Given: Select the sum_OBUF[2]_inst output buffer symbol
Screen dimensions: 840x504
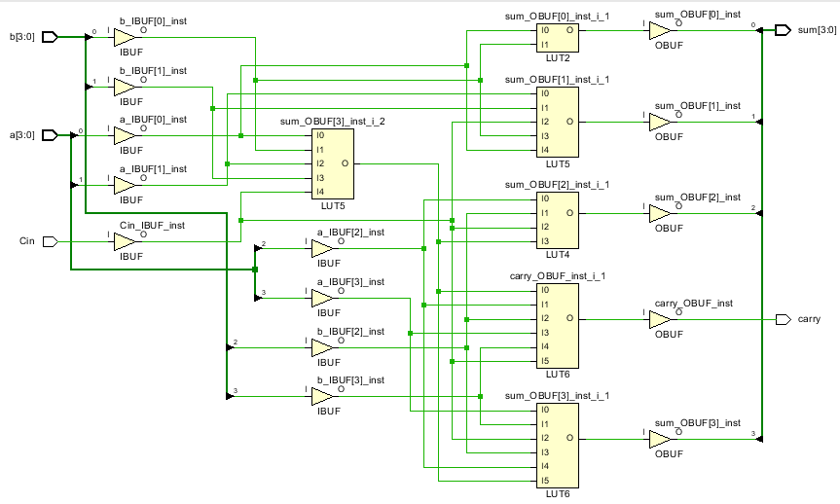Looking at the screenshot, I should (x=660, y=214).
